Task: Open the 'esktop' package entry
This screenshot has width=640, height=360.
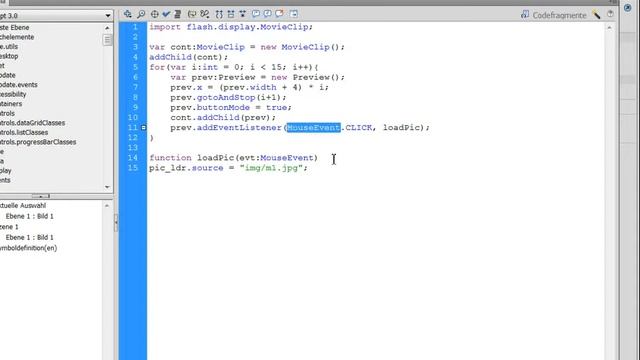Action: pyautogui.click(x=9, y=56)
